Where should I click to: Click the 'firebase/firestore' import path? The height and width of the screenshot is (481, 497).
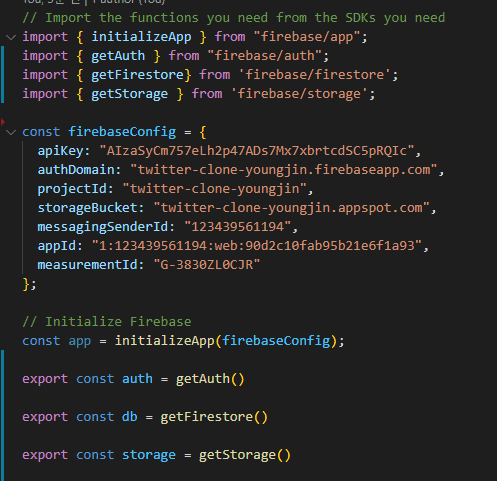click(315, 75)
